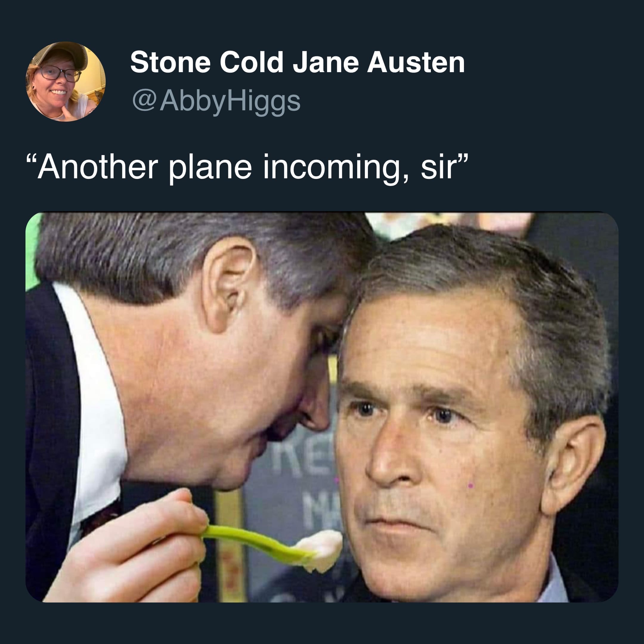Click the green strip at photo's top-left corner
This screenshot has height=644, width=644.
click(32, 250)
